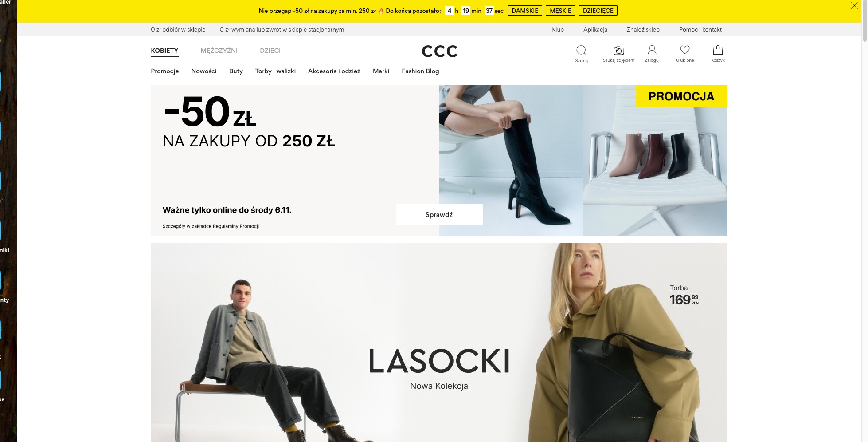Click the DZIECIĘCE banner button
Image resolution: width=868 pixels, height=442 pixels.
pos(598,11)
